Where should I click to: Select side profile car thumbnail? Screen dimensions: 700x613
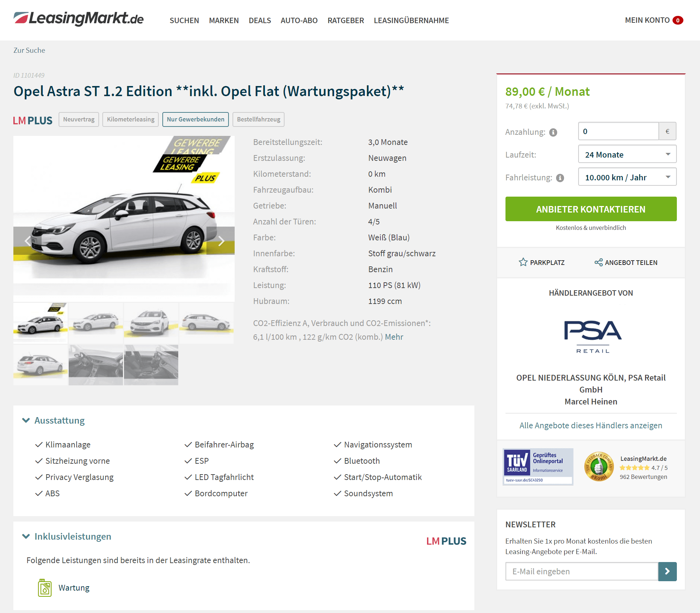pyautogui.click(x=206, y=323)
